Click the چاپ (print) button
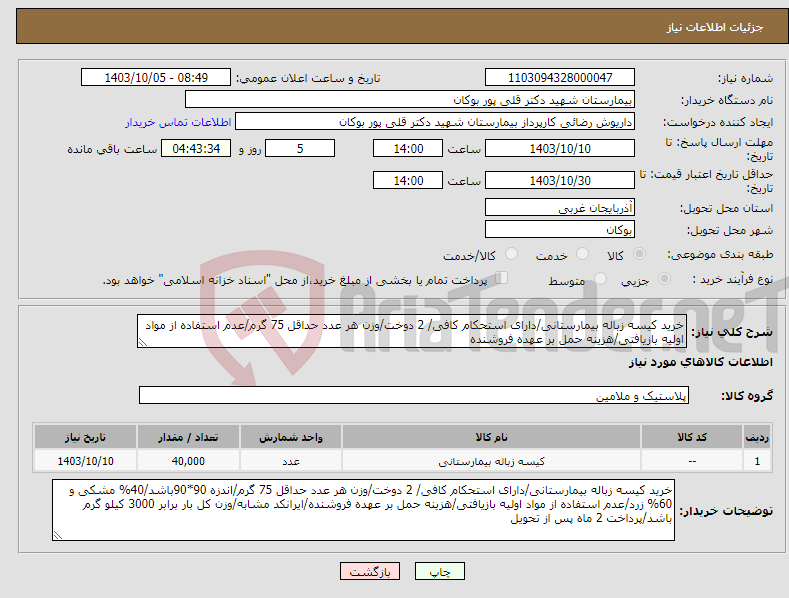789x598 pixels. point(439,571)
